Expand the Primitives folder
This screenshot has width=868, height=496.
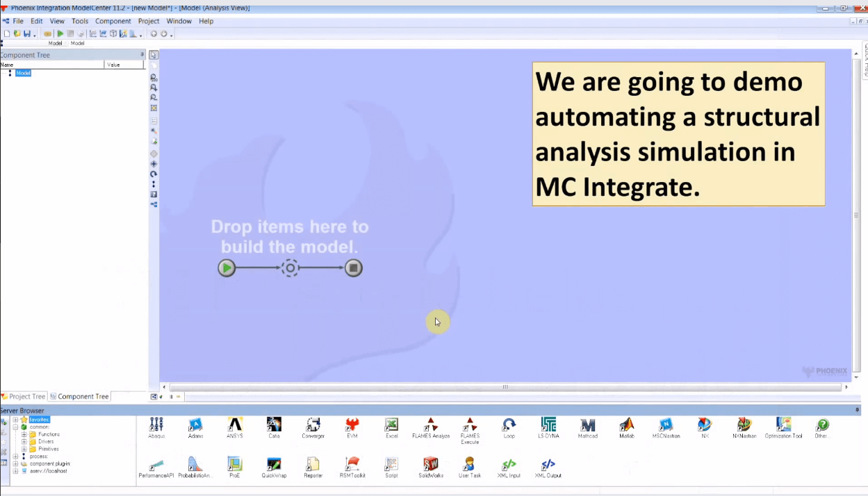click(x=24, y=449)
